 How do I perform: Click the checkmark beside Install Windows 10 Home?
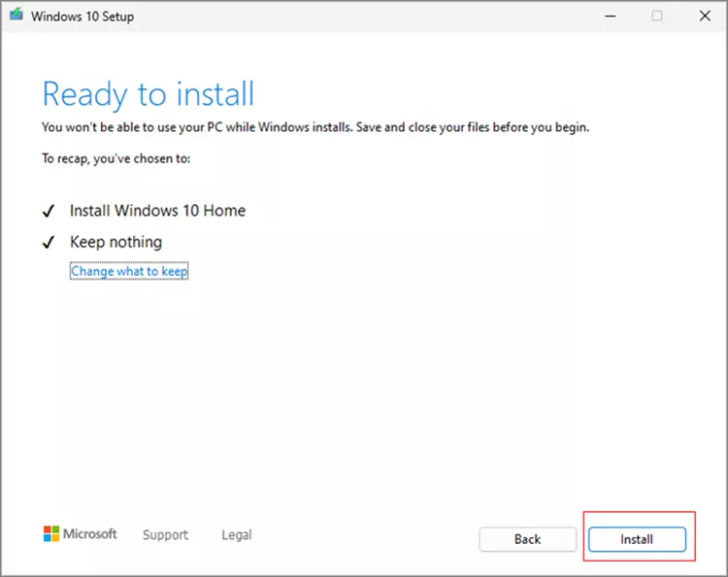coord(49,212)
